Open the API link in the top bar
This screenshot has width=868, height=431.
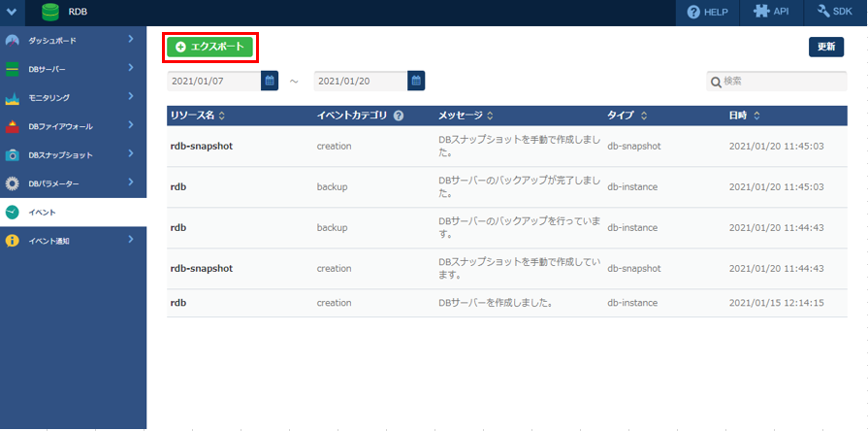[771, 13]
